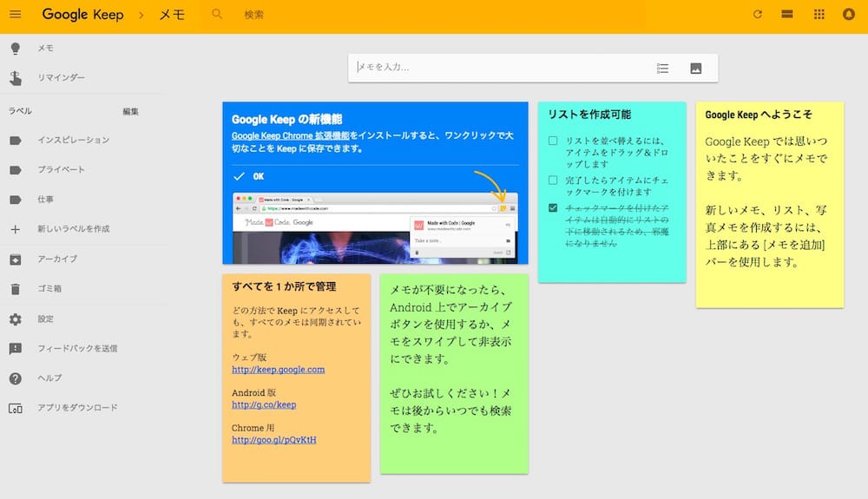The width and height of the screenshot is (868, 499).
Task: Click 新しいラベルを作成
Action: [74, 229]
